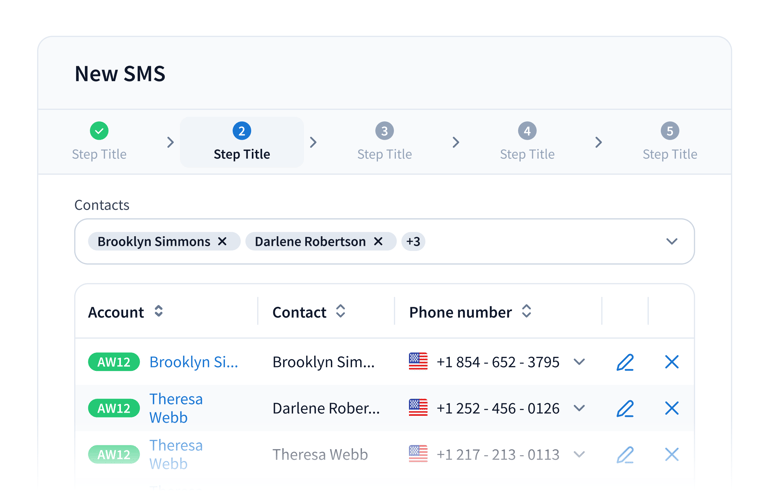Click the edit pencil in Brooklyn Simmons row
The height and width of the screenshot is (491, 768).
625,362
